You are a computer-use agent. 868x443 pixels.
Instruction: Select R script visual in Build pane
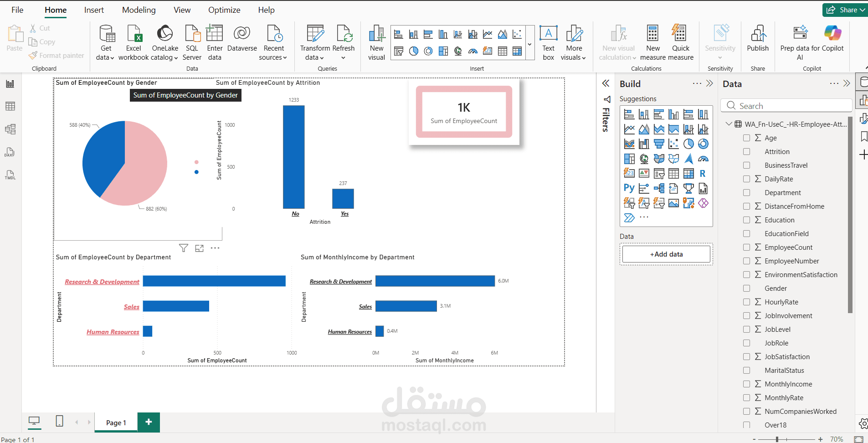point(703,174)
